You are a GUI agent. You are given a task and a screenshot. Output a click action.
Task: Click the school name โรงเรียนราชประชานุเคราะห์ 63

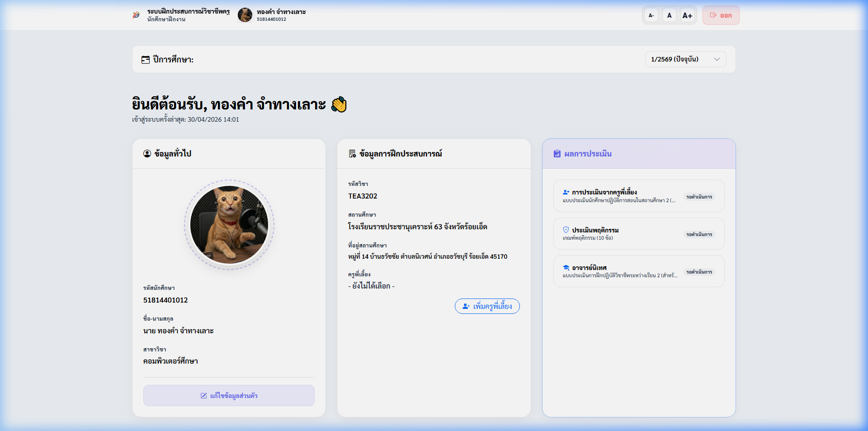418,227
